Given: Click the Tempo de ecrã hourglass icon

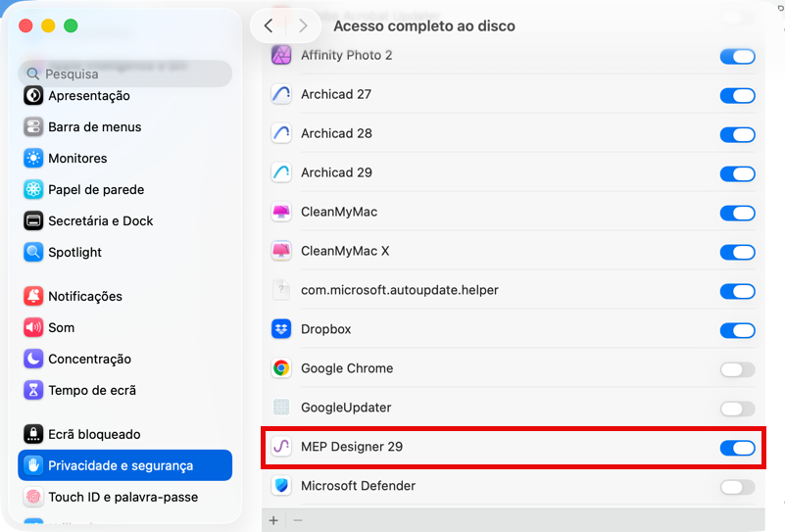Looking at the screenshot, I should point(33,390).
